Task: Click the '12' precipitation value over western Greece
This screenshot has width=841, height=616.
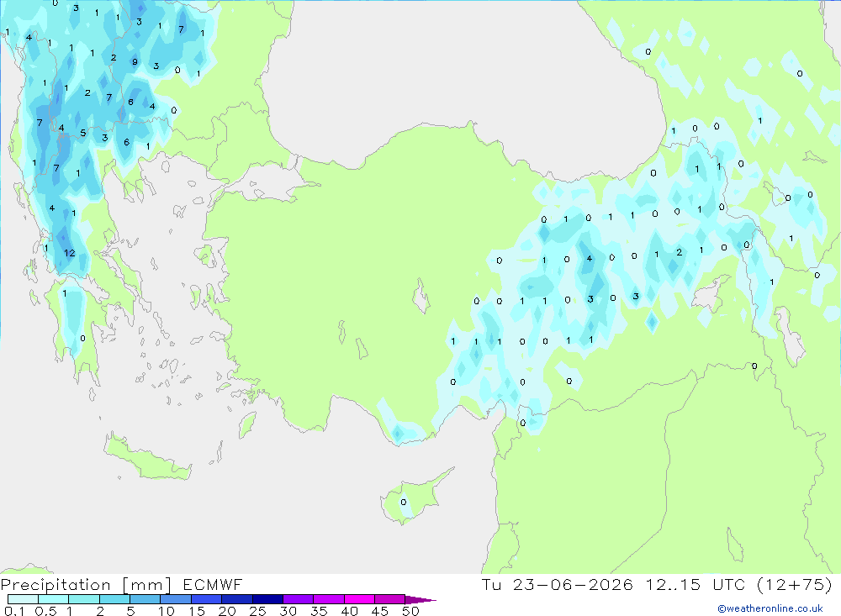Action: (70, 253)
